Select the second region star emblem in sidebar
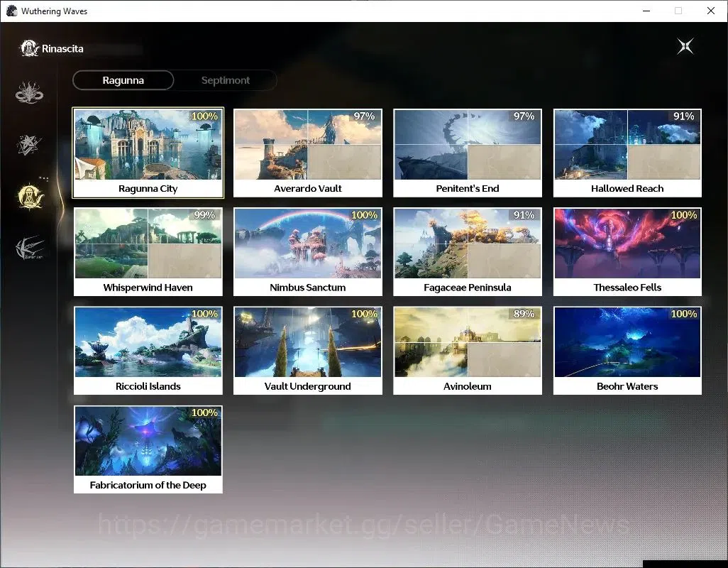728x568 pixels. pos(29,144)
